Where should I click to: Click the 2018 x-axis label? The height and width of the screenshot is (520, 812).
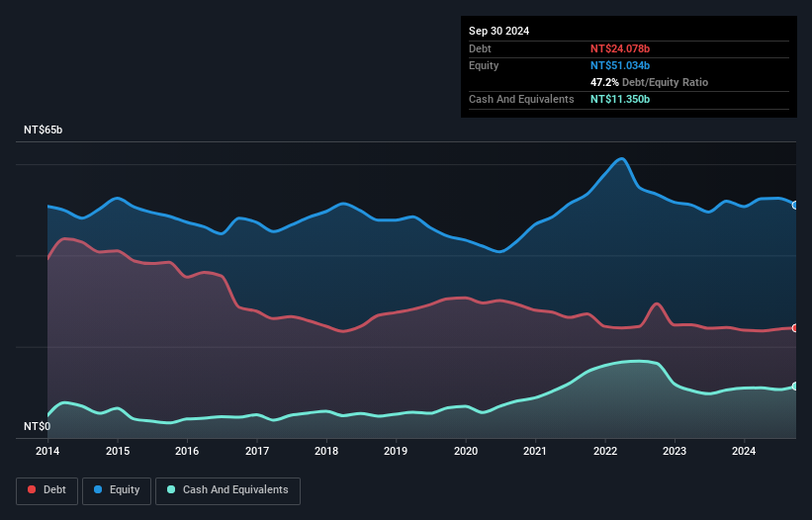[326, 451]
